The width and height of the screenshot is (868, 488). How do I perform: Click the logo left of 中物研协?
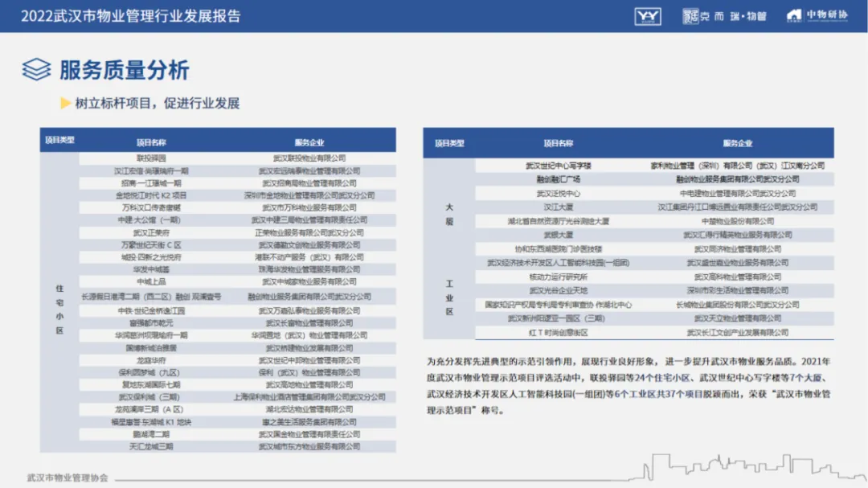coord(725,16)
